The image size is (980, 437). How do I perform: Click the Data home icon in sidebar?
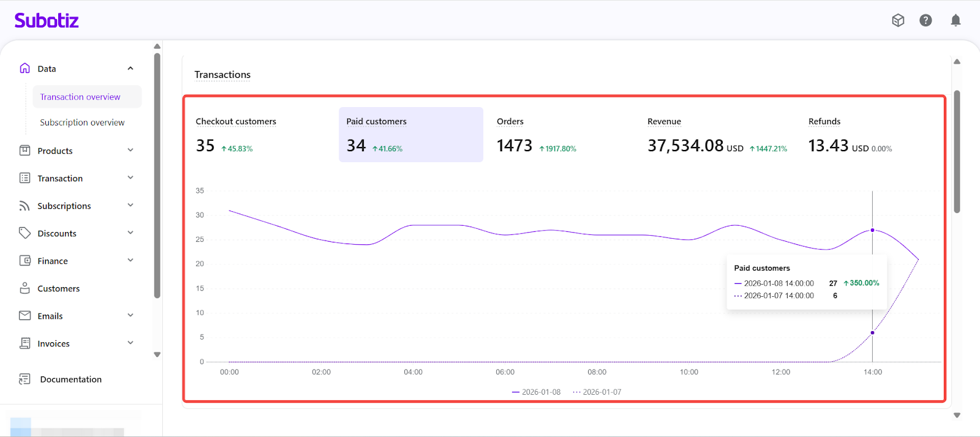24,69
